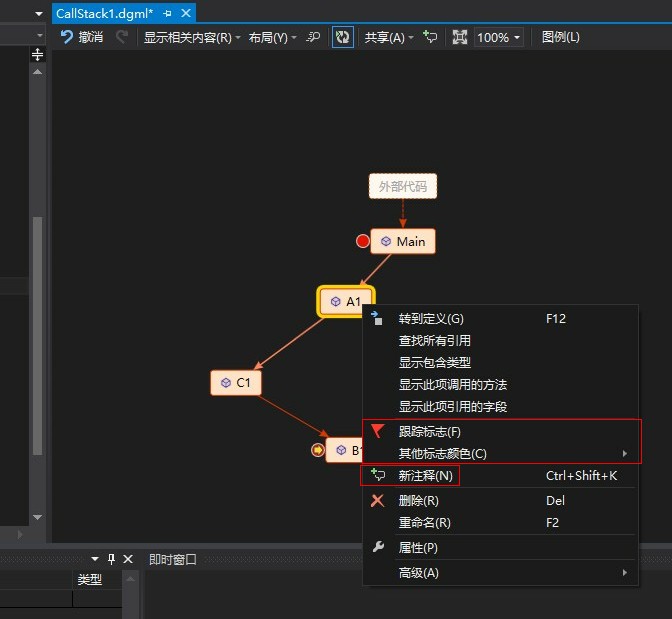672x619 pixels.
Task: Click the Undo (撤消) toolbar button
Action: pos(81,37)
